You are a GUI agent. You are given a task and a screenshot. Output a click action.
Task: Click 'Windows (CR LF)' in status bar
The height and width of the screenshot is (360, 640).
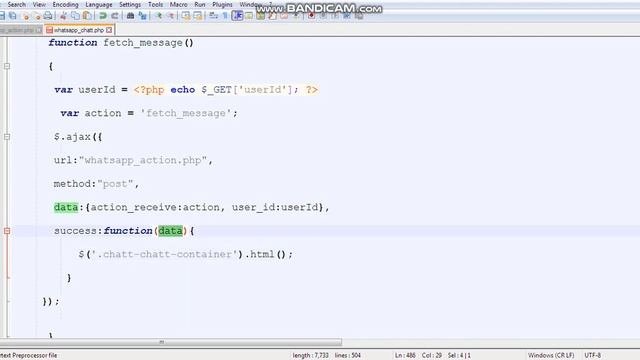(551, 355)
